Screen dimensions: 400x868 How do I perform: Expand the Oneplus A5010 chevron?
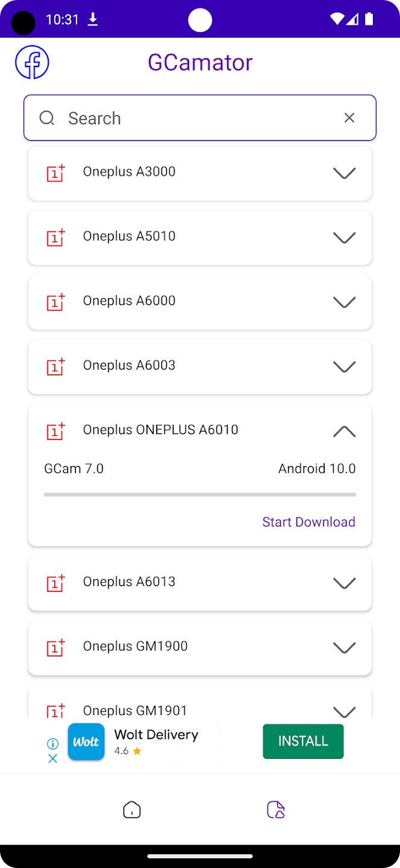click(x=344, y=237)
